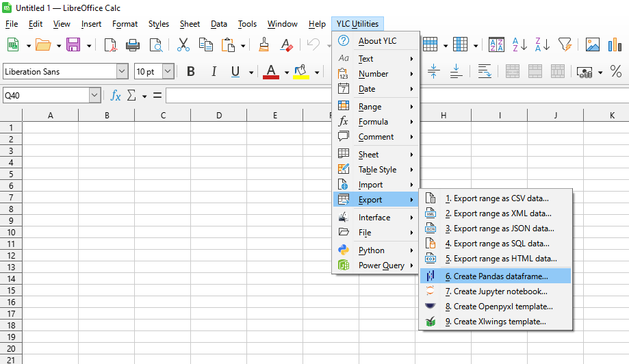Toggle Italic formatting
Image resolution: width=629 pixels, height=364 pixels.
[x=214, y=72]
